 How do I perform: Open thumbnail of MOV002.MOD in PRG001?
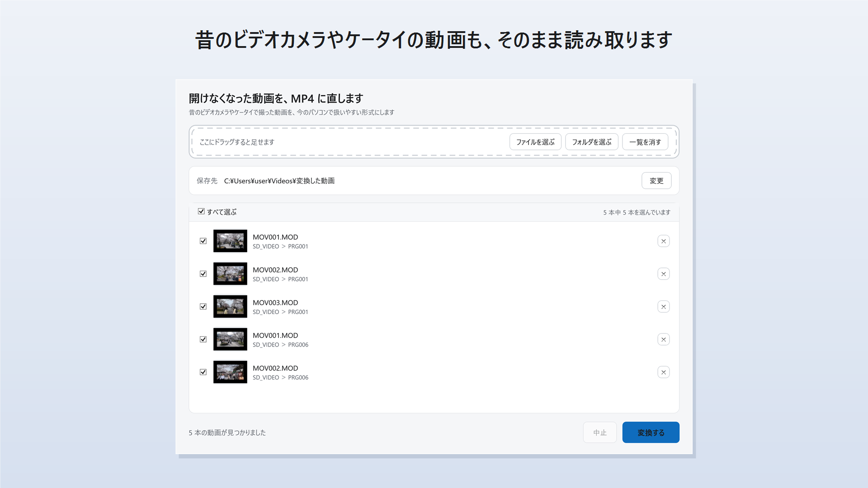pos(230,274)
